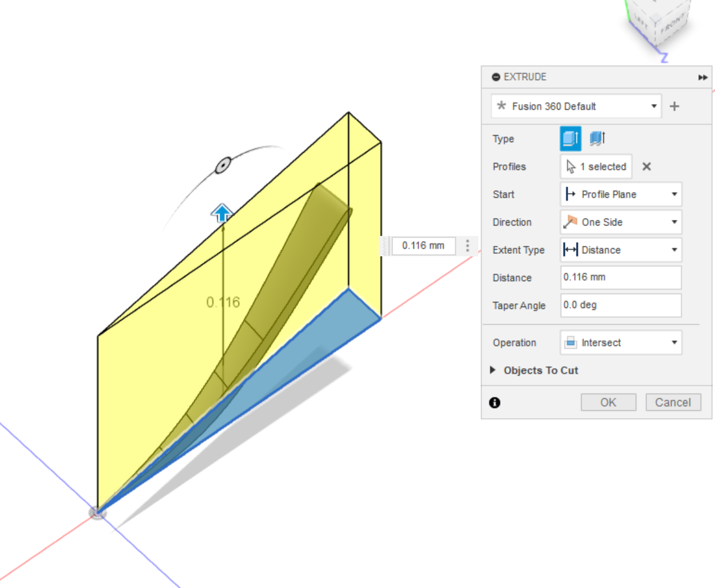Click the Taper Angle input field
Image resolution: width=715 pixels, height=588 pixels.
[x=620, y=305]
